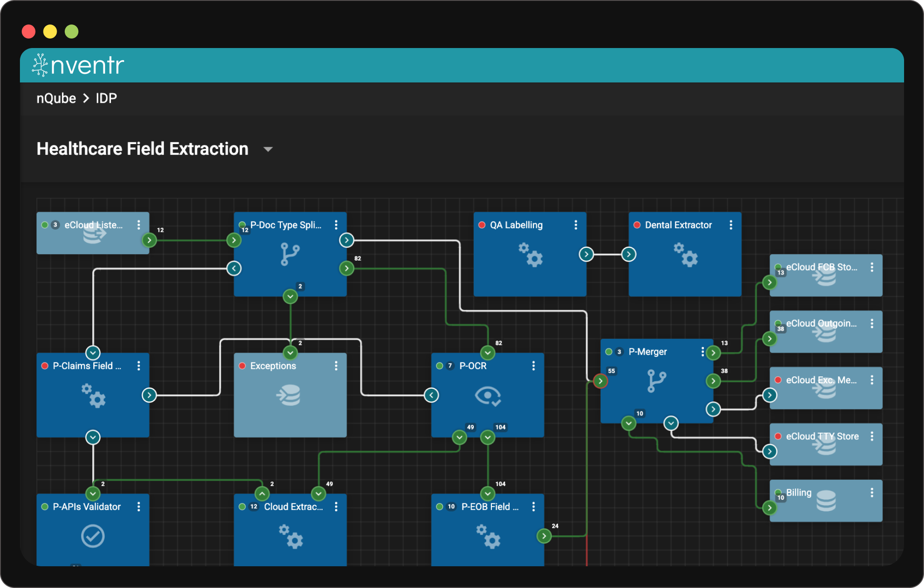The image size is (924, 588).
Task: Click red status dot on QA Labelling
Action: (x=482, y=225)
